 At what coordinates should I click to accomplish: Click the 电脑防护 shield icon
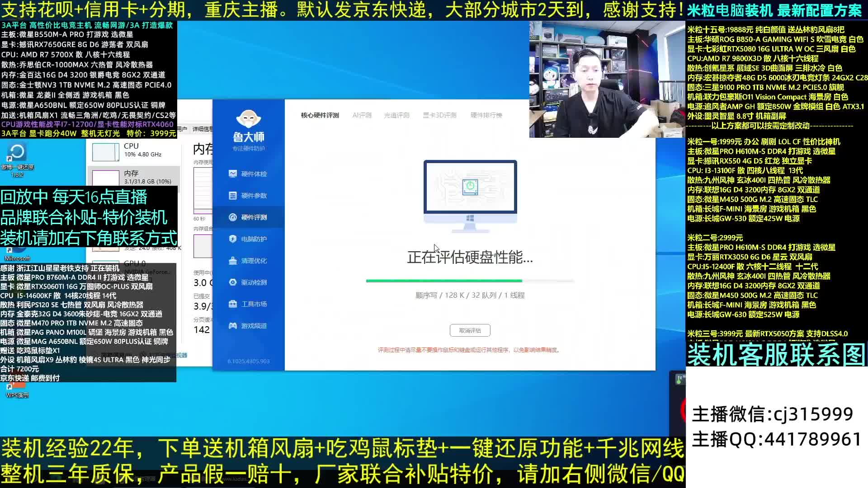[233, 239]
